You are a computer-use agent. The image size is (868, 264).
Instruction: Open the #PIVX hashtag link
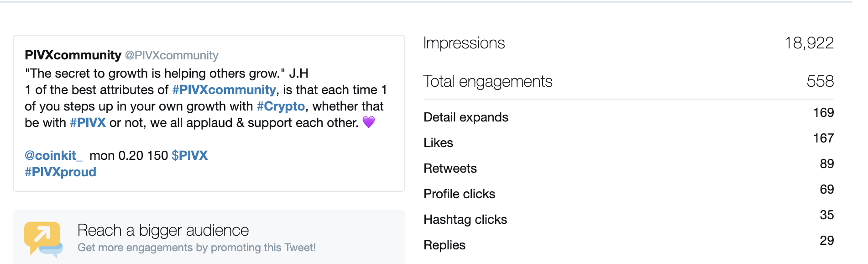coord(88,122)
